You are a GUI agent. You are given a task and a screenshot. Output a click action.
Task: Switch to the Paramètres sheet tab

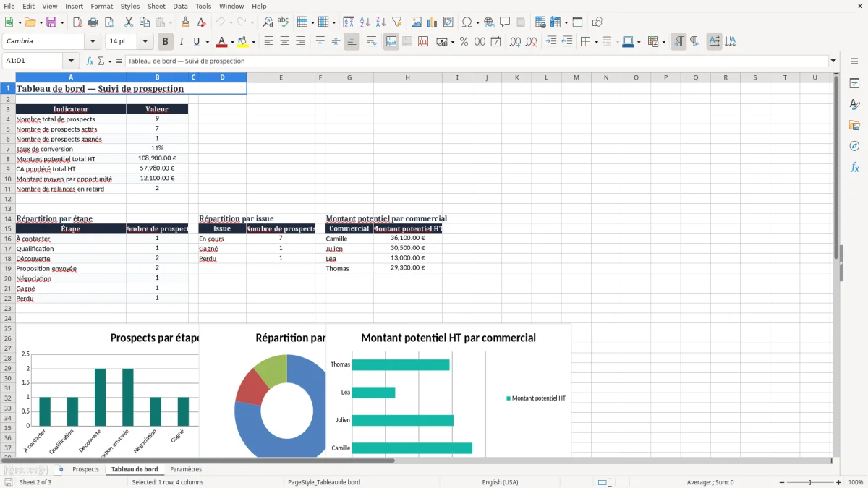(186, 469)
